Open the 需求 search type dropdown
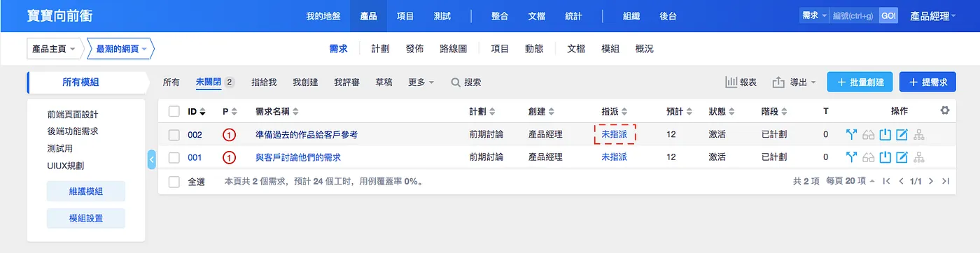The height and width of the screenshot is (253, 980). coord(814,15)
